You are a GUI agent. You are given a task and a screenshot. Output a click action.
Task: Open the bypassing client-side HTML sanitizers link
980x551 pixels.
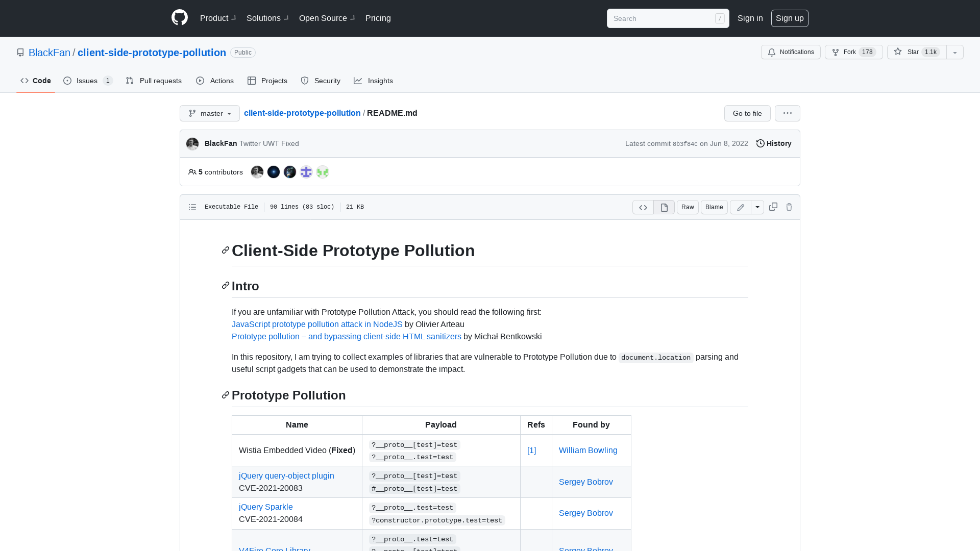tap(347, 337)
